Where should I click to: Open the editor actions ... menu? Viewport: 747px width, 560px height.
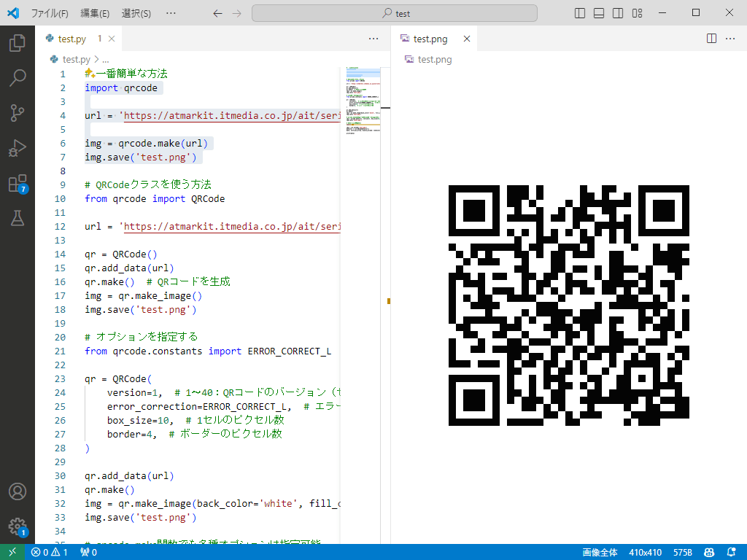point(374,39)
